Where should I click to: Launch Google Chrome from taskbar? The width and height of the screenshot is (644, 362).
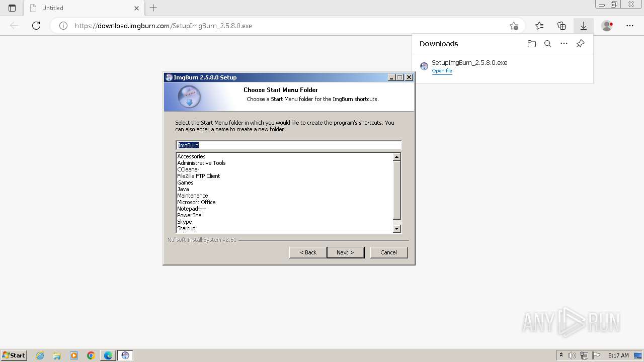click(91, 355)
